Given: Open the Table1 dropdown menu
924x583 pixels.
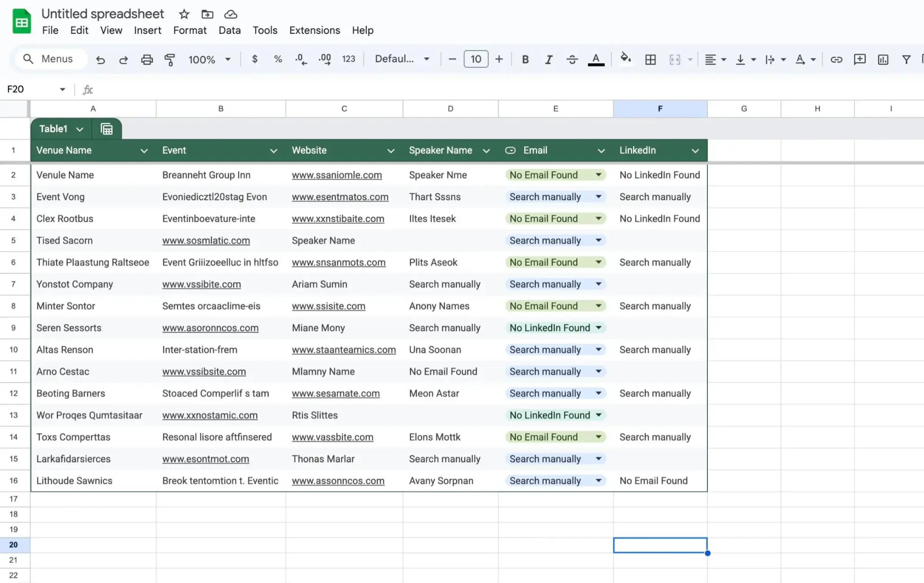Looking at the screenshot, I should (x=80, y=129).
